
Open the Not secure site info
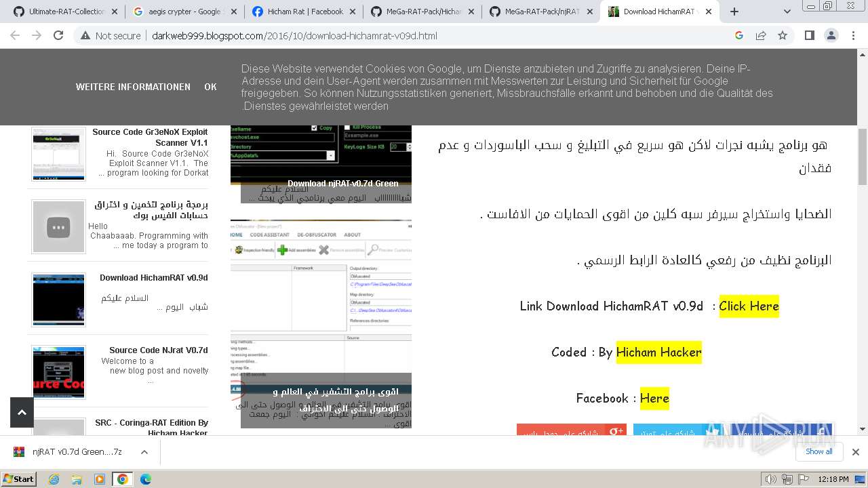(x=111, y=35)
